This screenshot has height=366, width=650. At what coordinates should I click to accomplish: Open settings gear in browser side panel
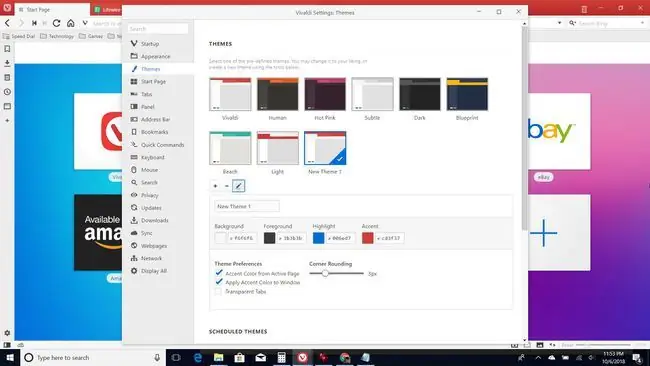[7, 333]
